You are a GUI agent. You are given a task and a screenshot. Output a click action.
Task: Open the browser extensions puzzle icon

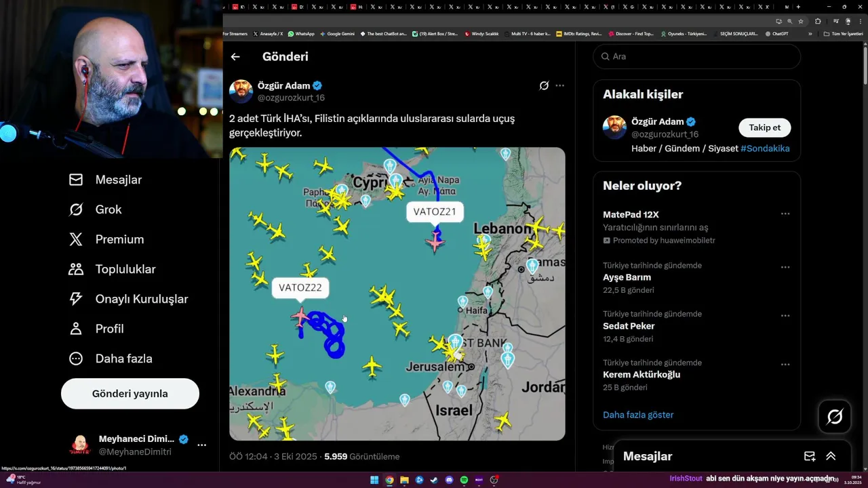(x=818, y=21)
